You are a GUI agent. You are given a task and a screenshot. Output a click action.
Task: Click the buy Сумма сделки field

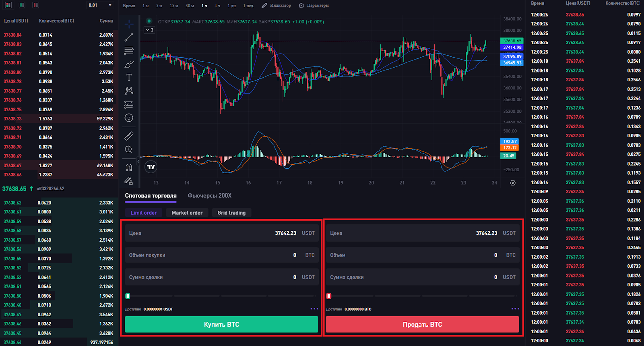point(222,277)
